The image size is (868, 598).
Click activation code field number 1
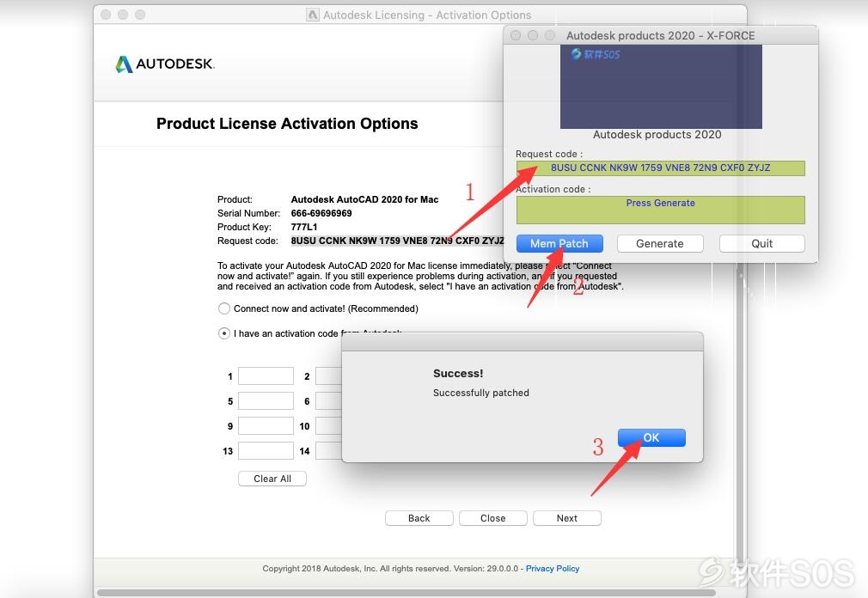pos(266,376)
